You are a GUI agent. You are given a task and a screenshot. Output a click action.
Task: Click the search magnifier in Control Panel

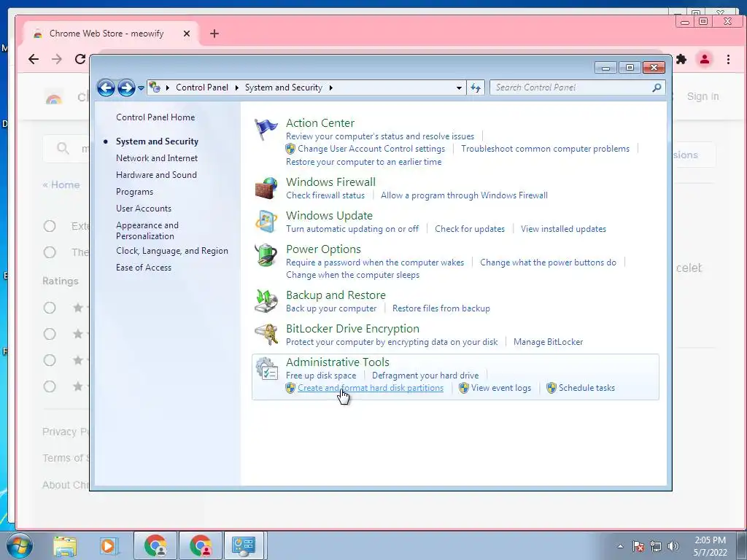(657, 87)
